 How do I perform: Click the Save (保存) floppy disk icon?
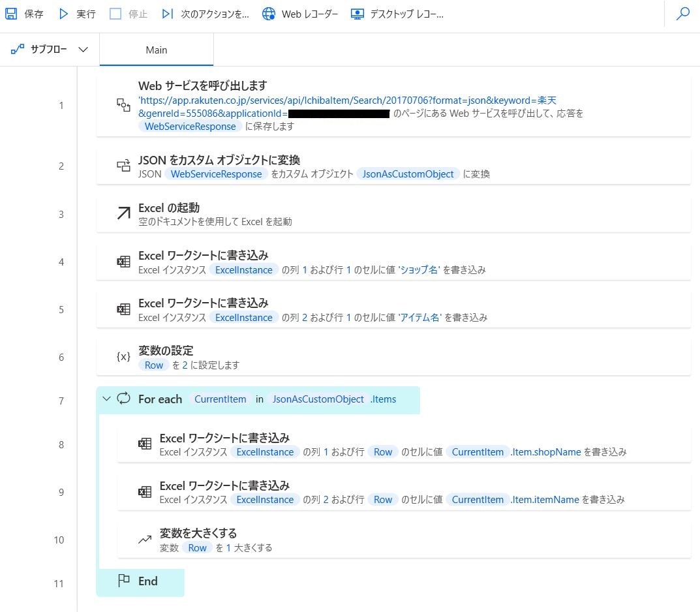[x=11, y=14]
